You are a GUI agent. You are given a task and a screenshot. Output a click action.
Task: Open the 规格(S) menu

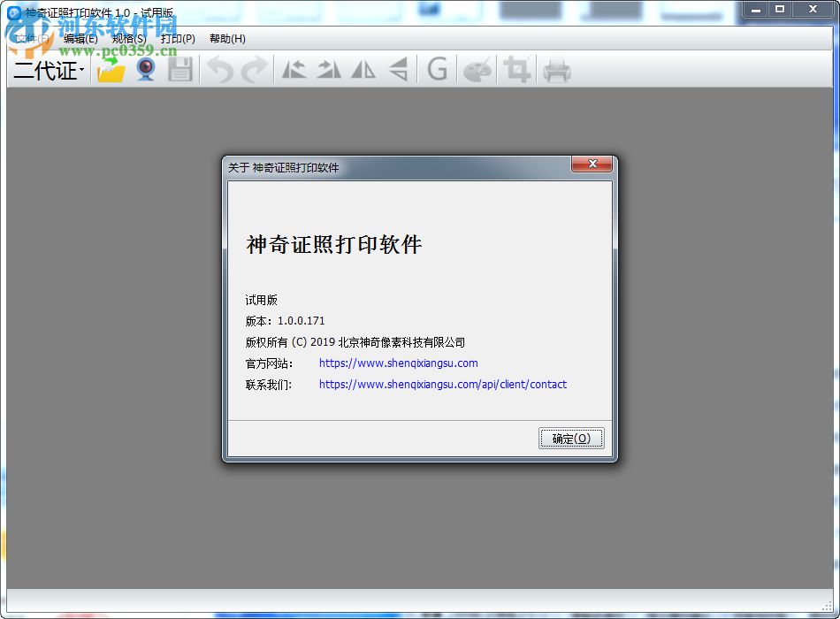(128, 39)
